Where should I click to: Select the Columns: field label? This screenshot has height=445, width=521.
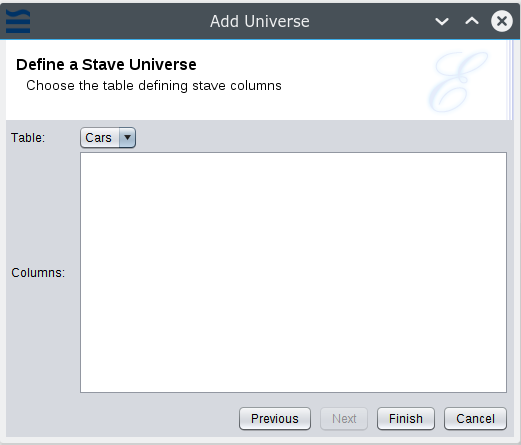(x=38, y=273)
